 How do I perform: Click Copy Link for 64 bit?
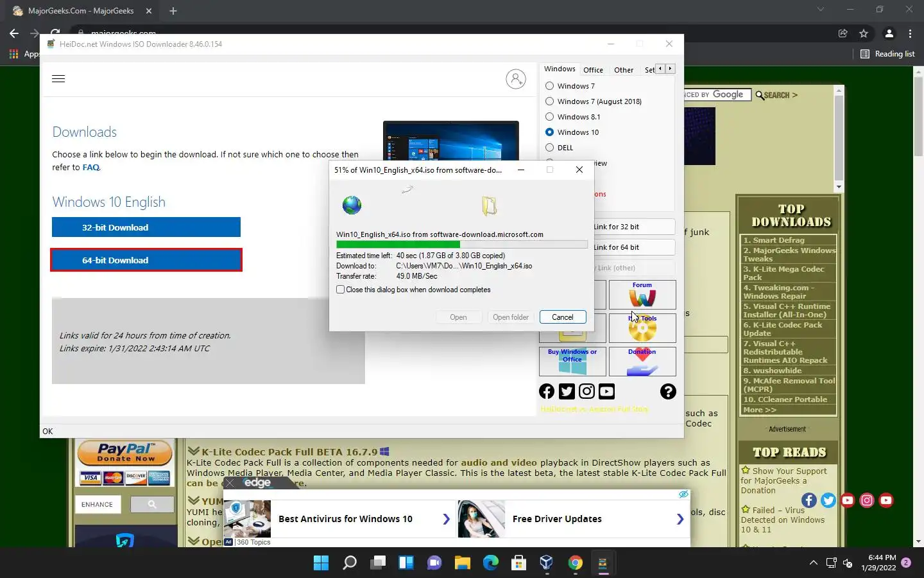point(633,247)
